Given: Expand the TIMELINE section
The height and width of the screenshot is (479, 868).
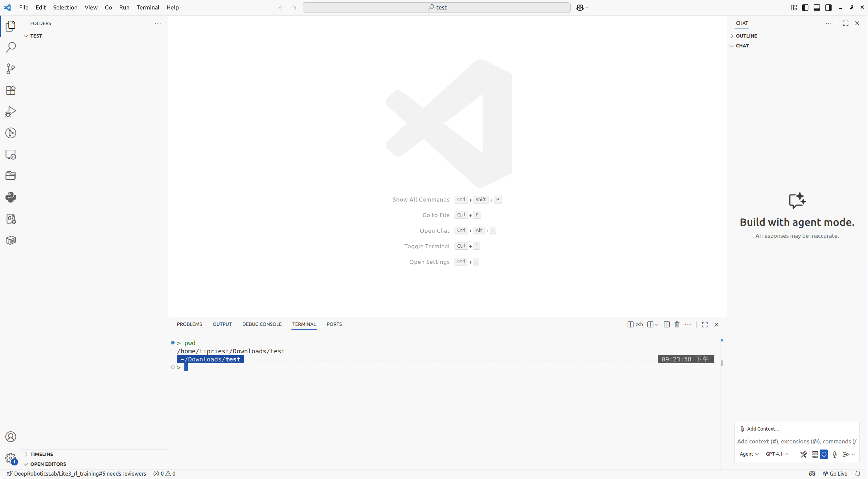Looking at the screenshot, I should click(x=26, y=454).
